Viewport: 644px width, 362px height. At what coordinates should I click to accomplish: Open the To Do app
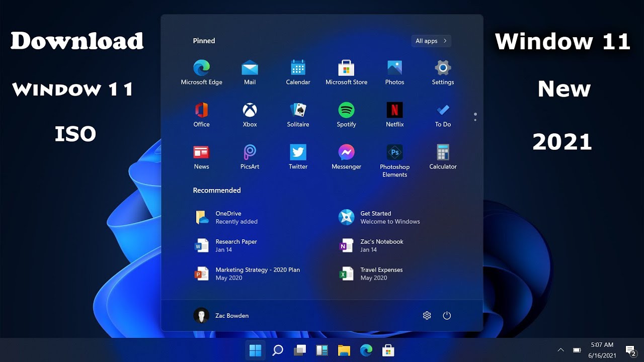(443, 115)
